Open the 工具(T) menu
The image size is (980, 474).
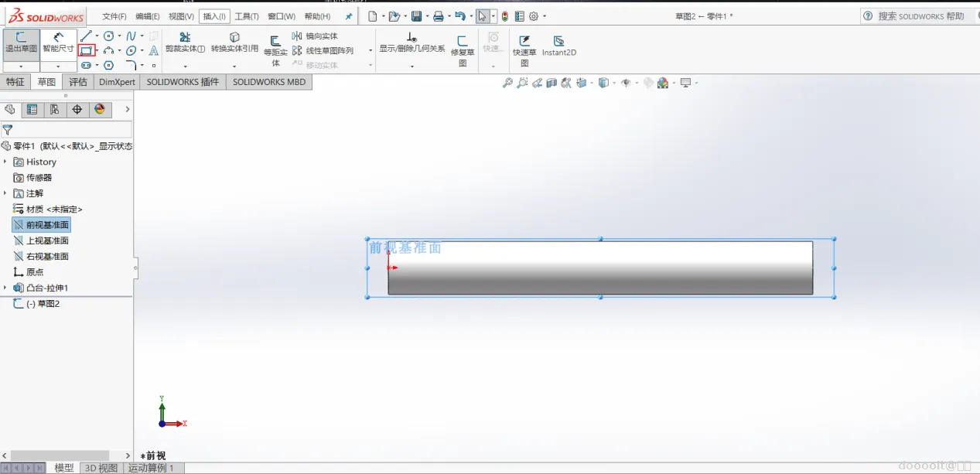(x=247, y=16)
